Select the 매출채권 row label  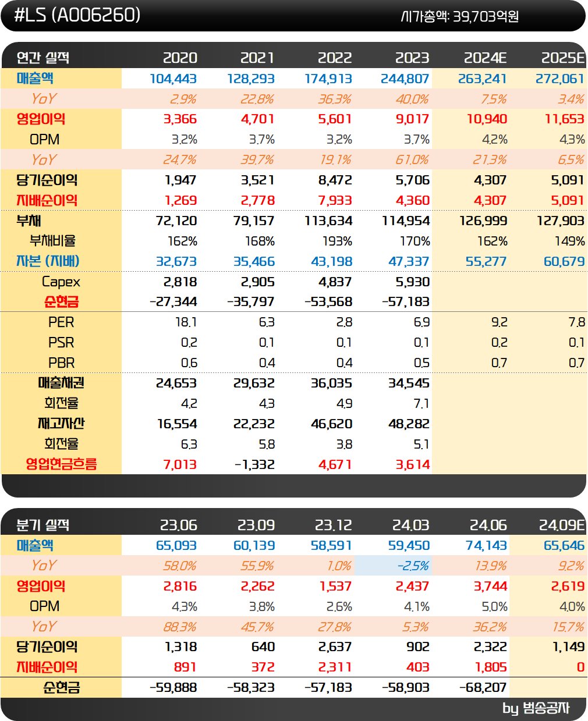click(61, 383)
